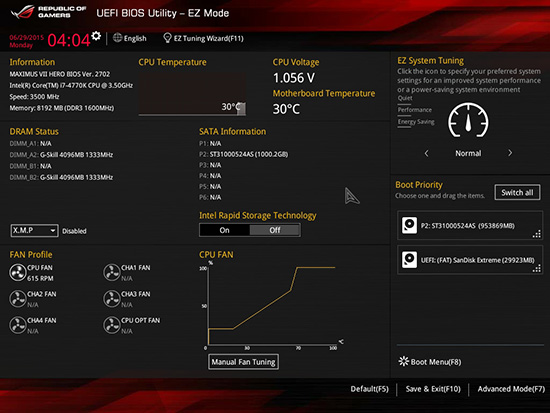Click the hard disk icon for P2: ST31000524AS
550x413 pixels.
coord(409,225)
